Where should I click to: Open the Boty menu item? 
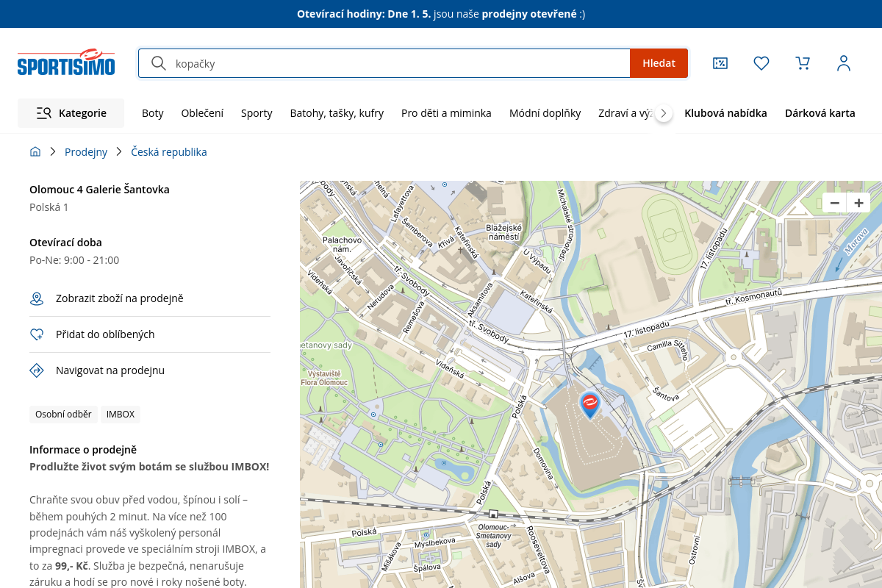(x=153, y=113)
